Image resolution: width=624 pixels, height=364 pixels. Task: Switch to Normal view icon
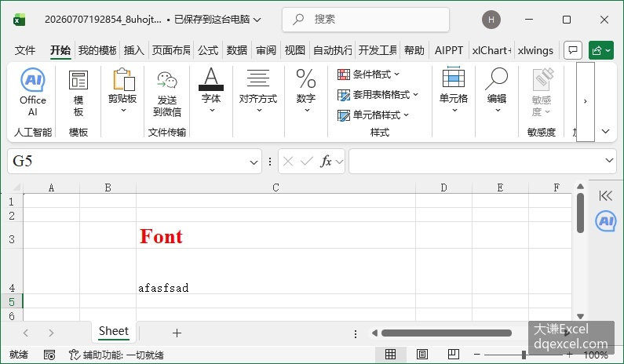point(390,354)
